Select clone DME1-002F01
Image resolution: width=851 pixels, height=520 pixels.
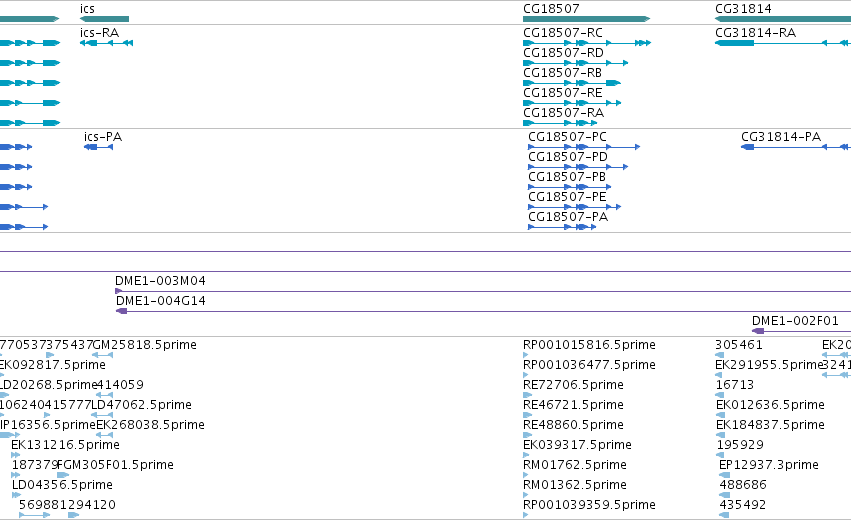[795, 321]
